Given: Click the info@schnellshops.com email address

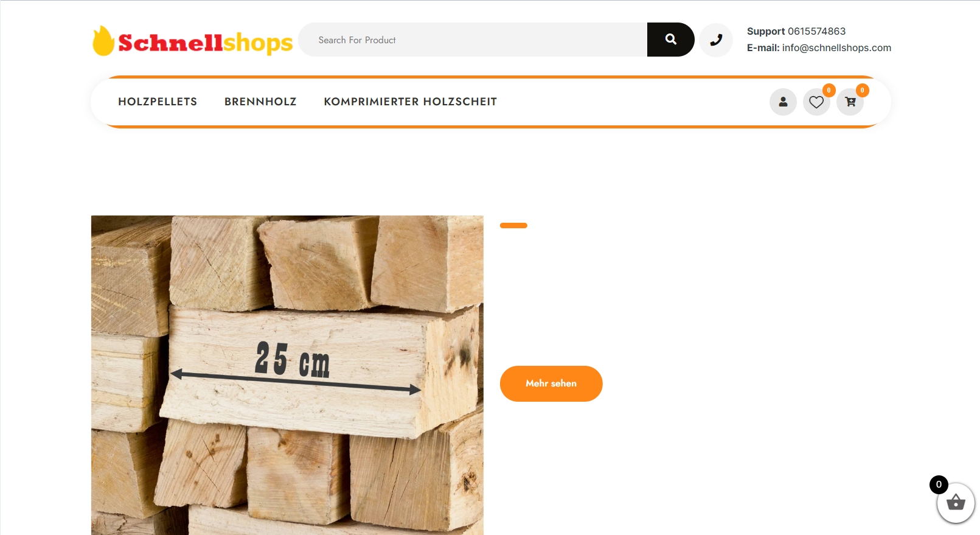Looking at the screenshot, I should point(836,47).
